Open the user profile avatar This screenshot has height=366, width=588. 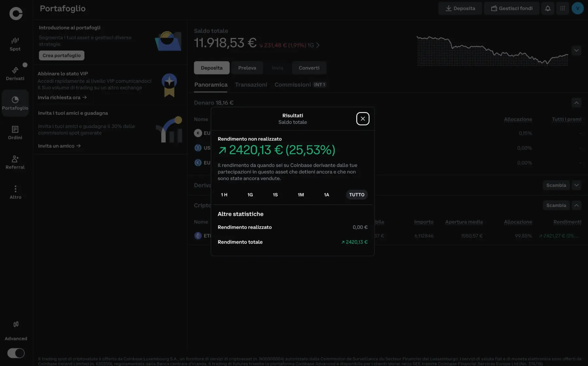(578, 9)
